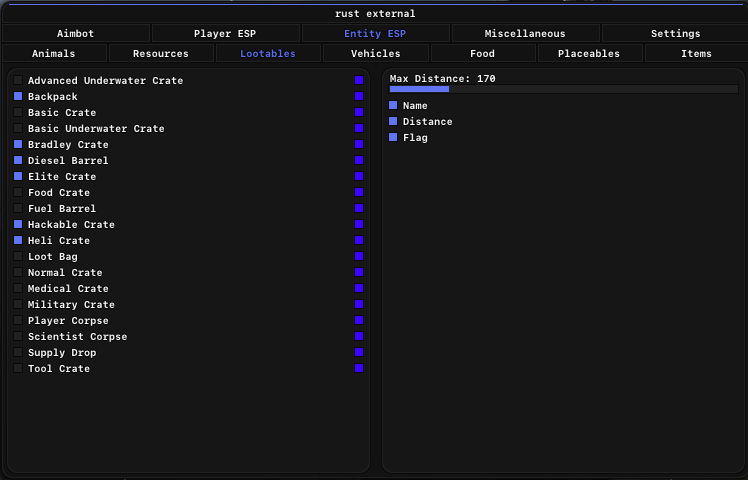Pick the Normal Crate color swatch
The width and height of the screenshot is (748, 480).
pos(359,272)
